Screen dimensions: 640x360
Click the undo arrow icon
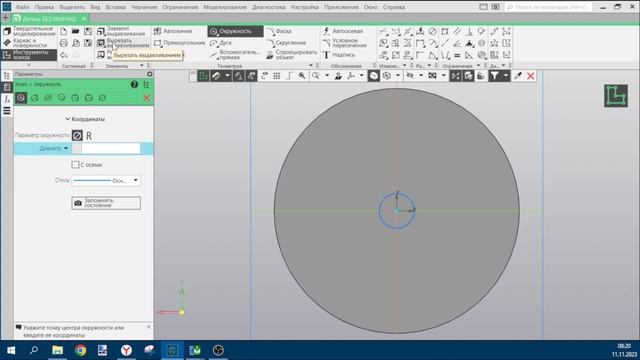64,55
